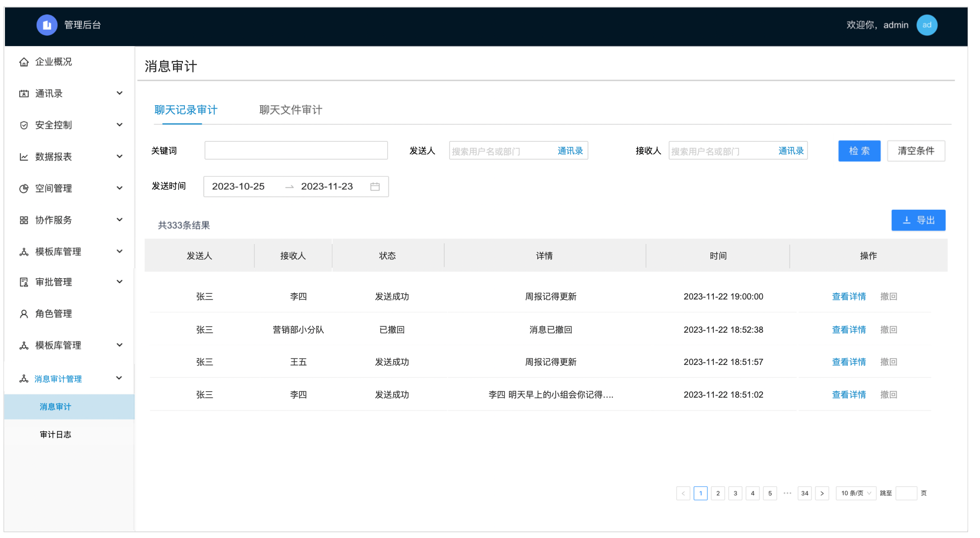This screenshot has height=538, width=980.
Task: Go to last page 34
Action: pyautogui.click(x=805, y=493)
